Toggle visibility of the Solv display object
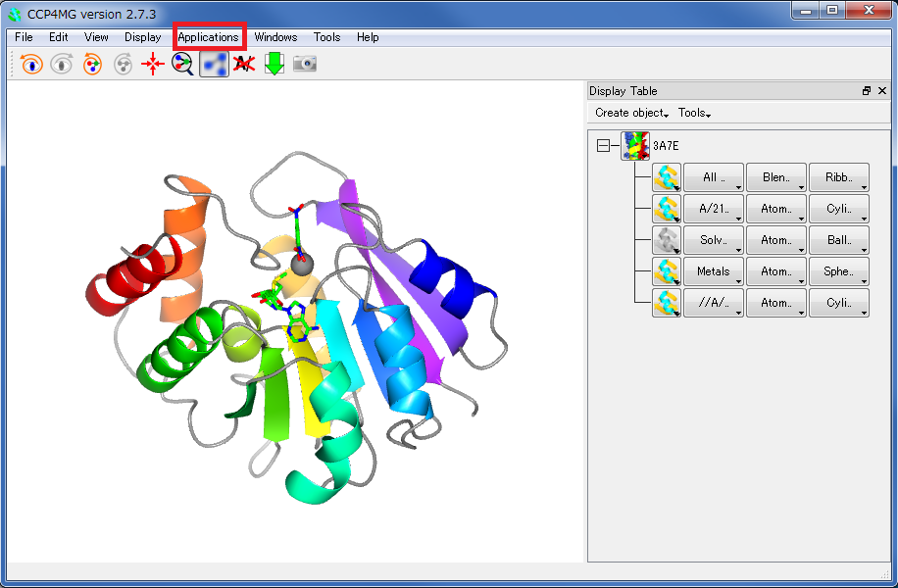This screenshot has height=588, width=898. click(667, 240)
